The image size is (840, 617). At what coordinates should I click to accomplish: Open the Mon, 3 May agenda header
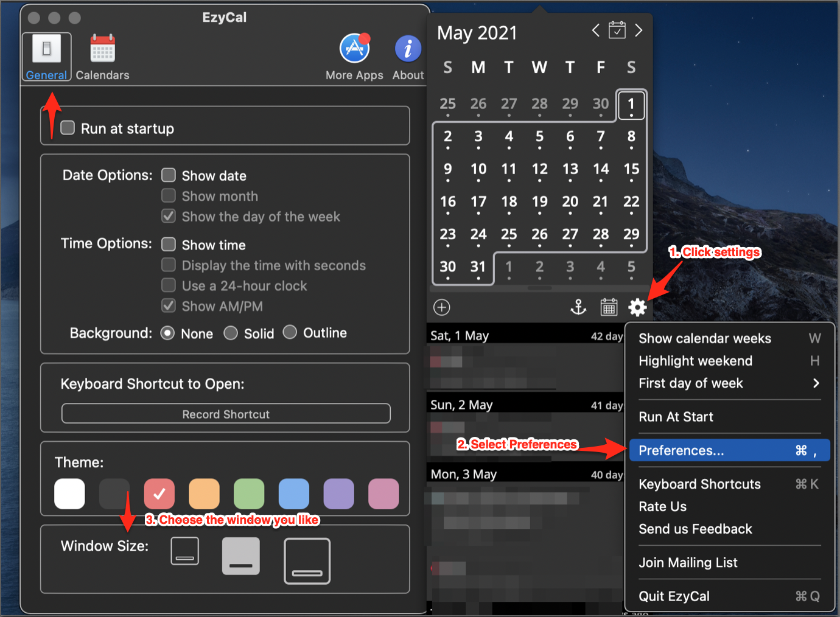(526, 474)
